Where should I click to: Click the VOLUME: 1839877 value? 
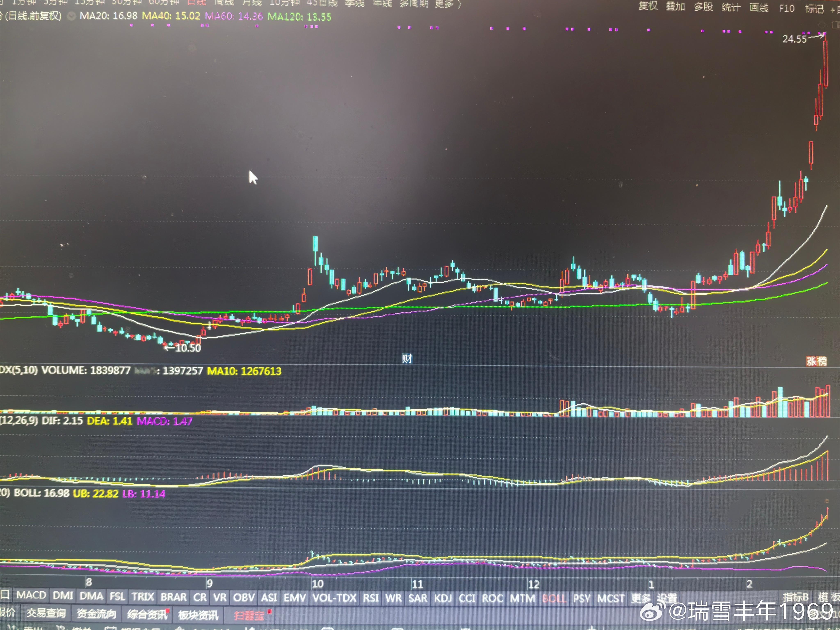click(x=86, y=370)
